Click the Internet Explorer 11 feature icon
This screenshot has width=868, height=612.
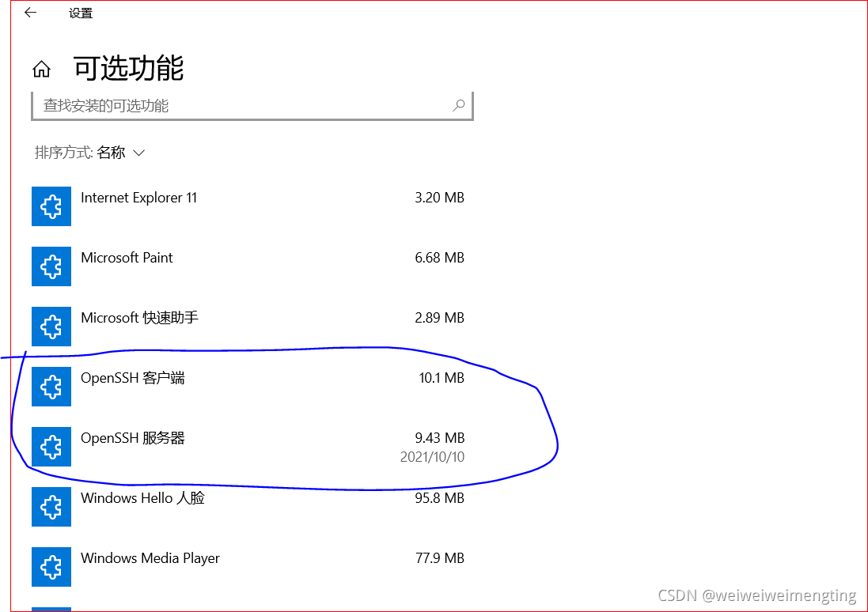tap(51, 206)
